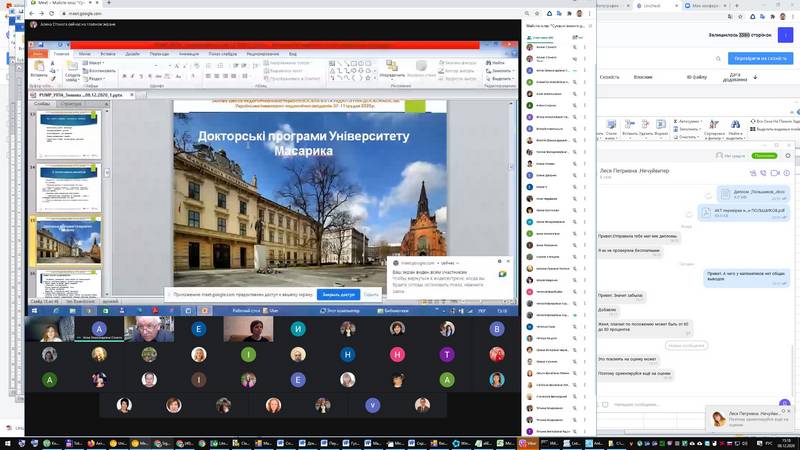The width and height of the screenshot is (800, 450).
Task: Select the second visible slide thumbnail
Action: pos(68,188)
